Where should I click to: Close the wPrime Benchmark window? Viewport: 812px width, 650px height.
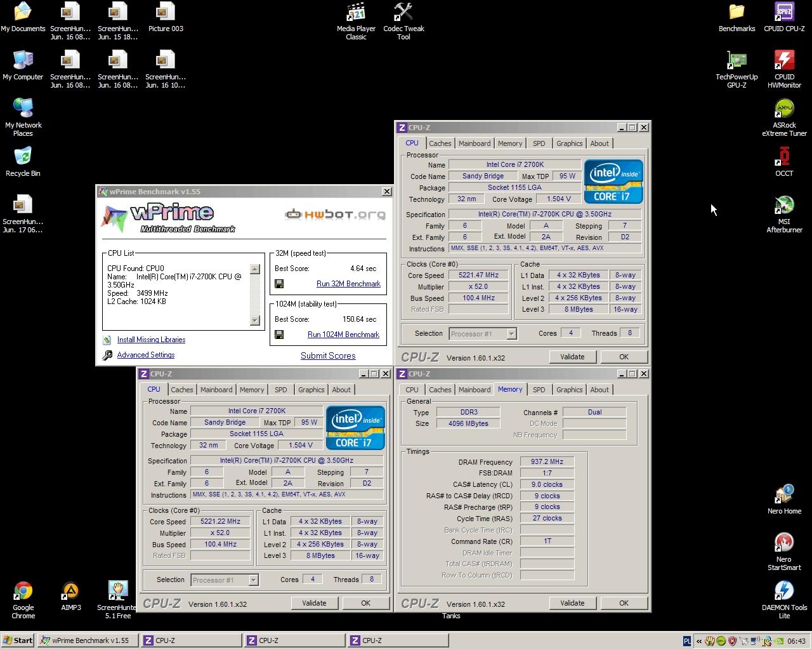point(386,192)
